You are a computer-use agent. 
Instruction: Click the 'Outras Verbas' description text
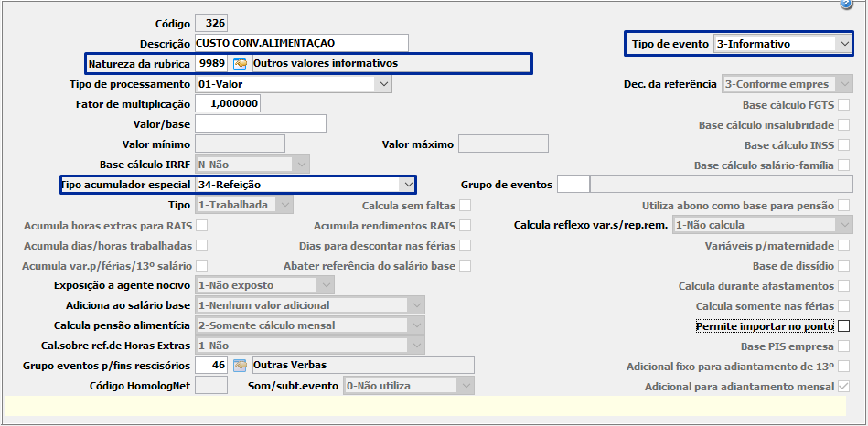[290, 365]
